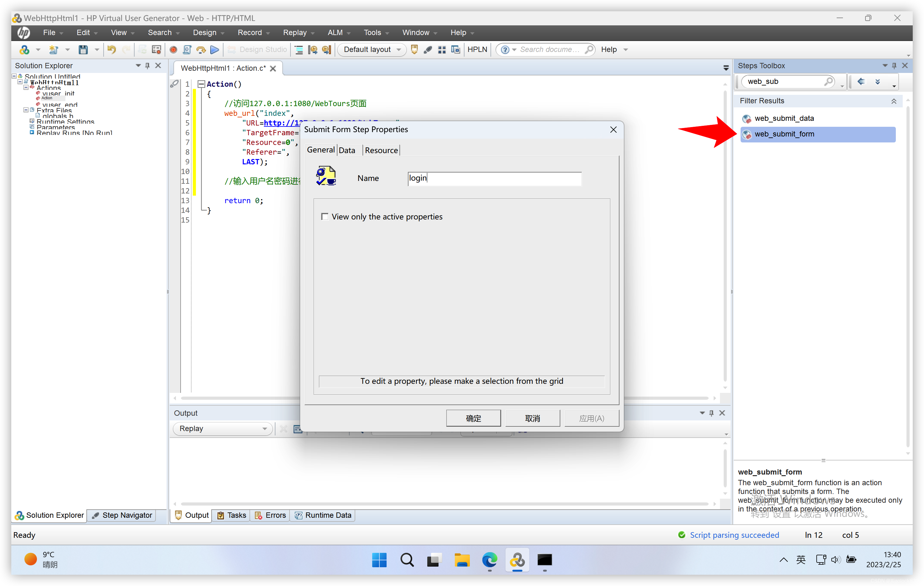Pin the Steps Toolbox panel
The height and width of the screenshot is (586, 924).
point(895,65)
